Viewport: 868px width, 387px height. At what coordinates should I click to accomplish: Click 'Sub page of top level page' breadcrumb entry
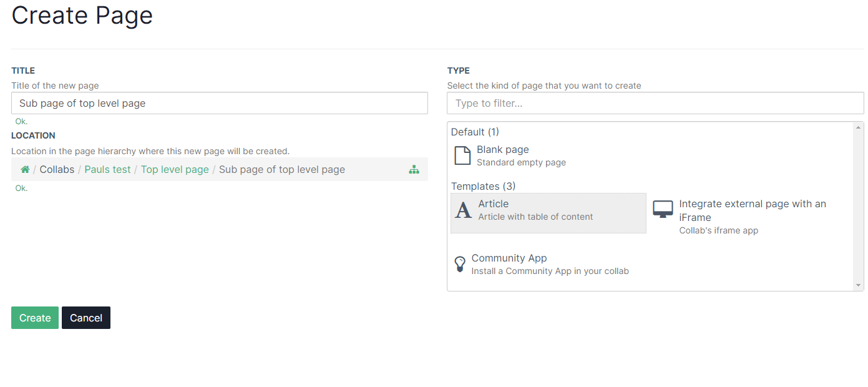281,170
